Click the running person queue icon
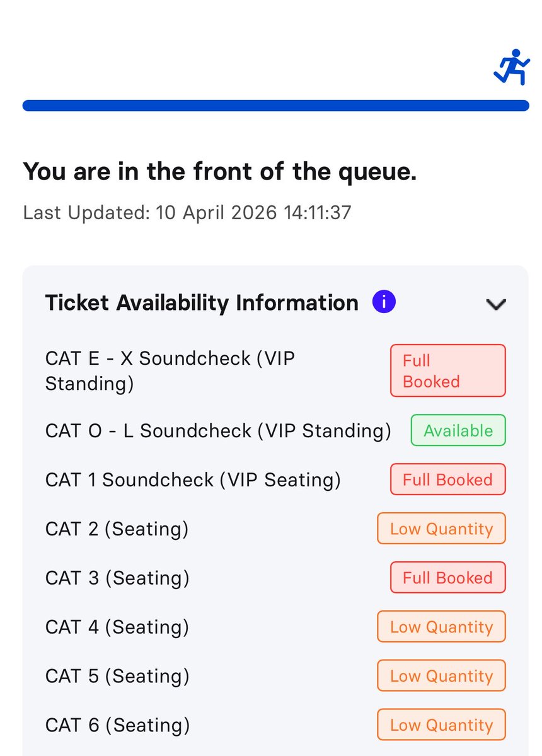Viewport: 542px width, 756px height. [x=511, y=67]
